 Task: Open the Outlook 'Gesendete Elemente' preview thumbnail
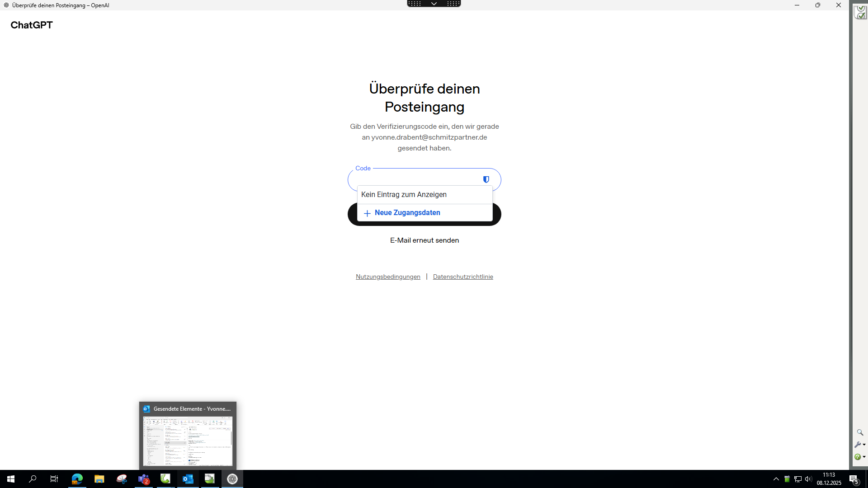click(188, 441)
